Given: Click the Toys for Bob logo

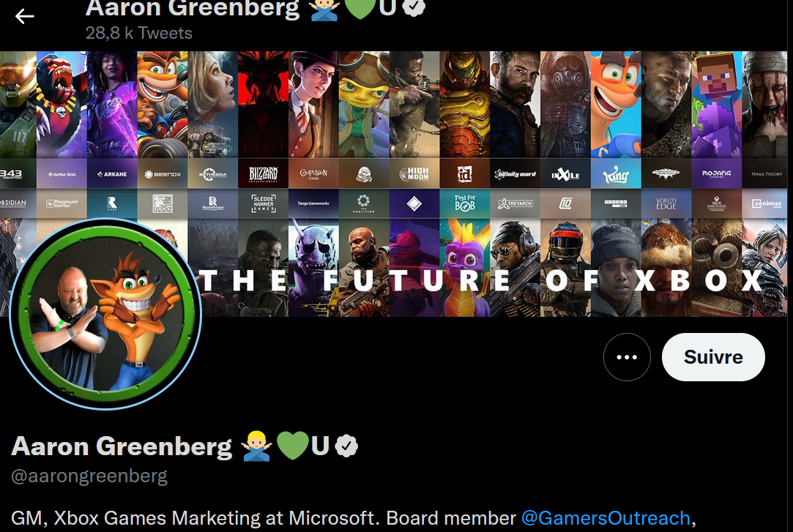Looking at the screenshot, I should pos(464,203).
